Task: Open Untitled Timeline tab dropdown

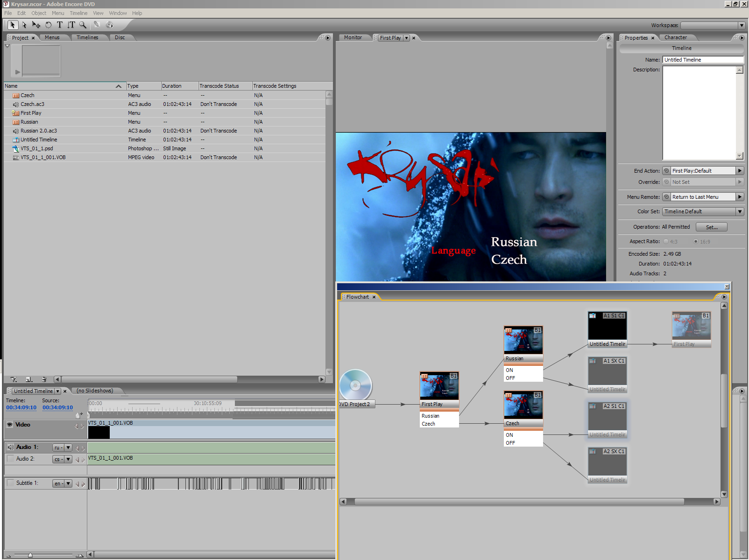Action: pos(58,391)
